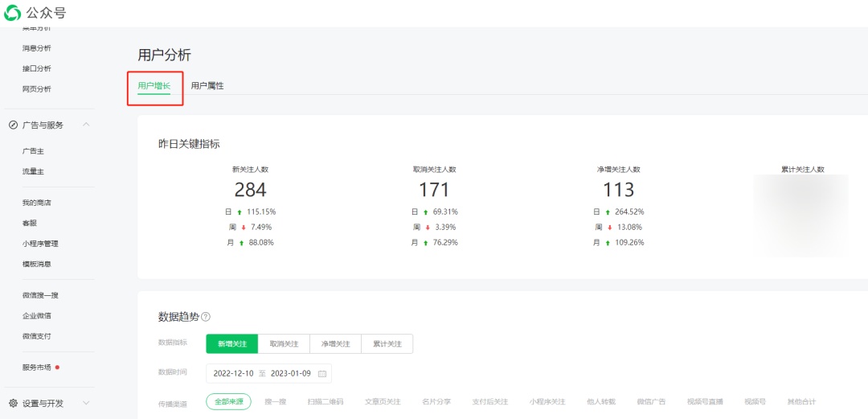Filter channel by 扫描二维码

(x=325, y=401)
